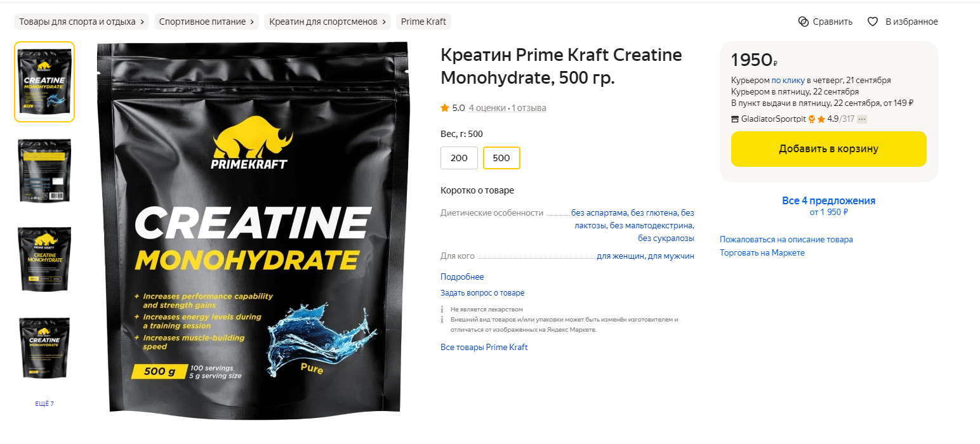Show more thumbnails with 'ЕЩЁ 7'

pyautogui.click(x=44, y=404)
